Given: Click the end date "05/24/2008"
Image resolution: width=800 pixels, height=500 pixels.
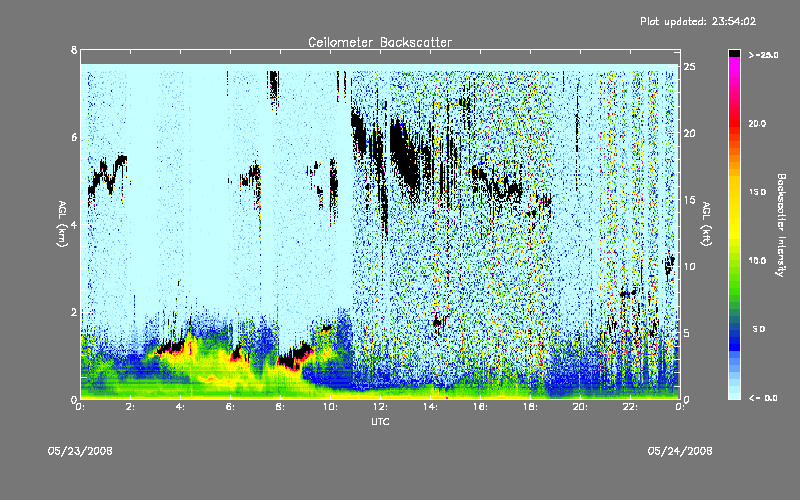Looking at the screenshot, I should pos(680,451).
